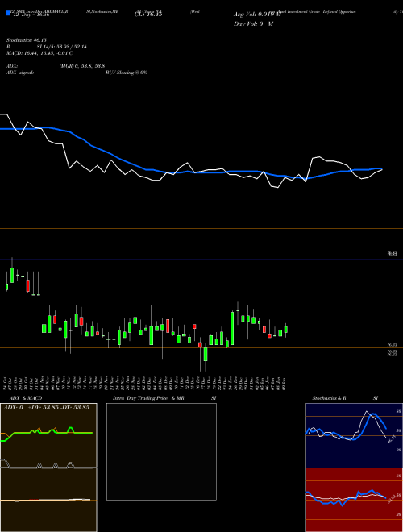Click the ADX '(MGR) 0, 53.8, 53.8' values
Screen dimensions: 403x532
coord(81,66)
